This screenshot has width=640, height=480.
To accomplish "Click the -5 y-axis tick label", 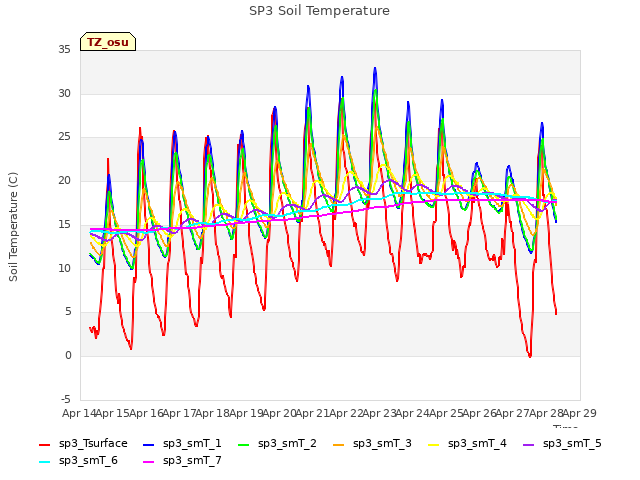I will 66,399.
